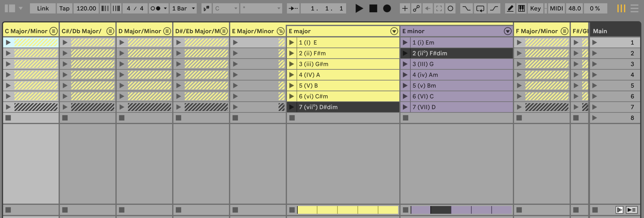Launch Main scene 3
The image size is (644, 218).
coord(595,64)
